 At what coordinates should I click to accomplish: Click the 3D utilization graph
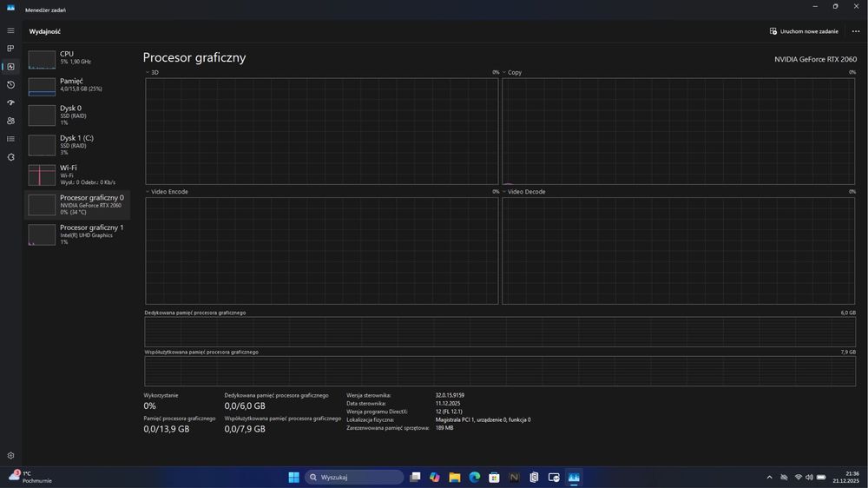click(x=322, y=131)
